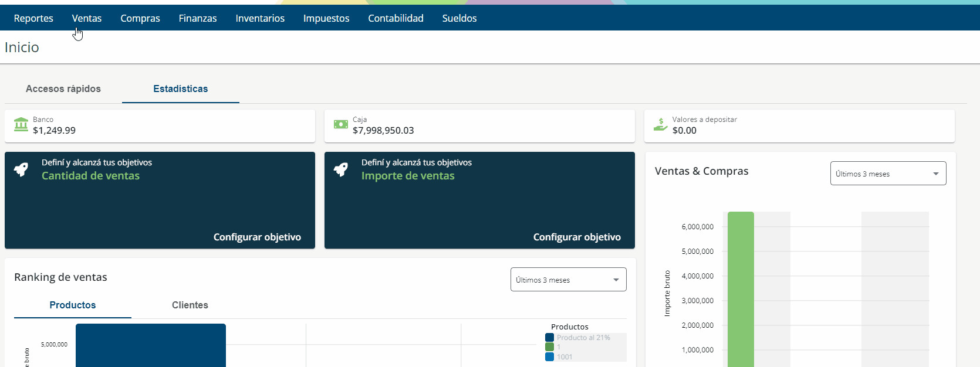The height and width of the screenshot is (367, 980).
Task: Switch to the Productos ranking tab
Action: (73, 305)
